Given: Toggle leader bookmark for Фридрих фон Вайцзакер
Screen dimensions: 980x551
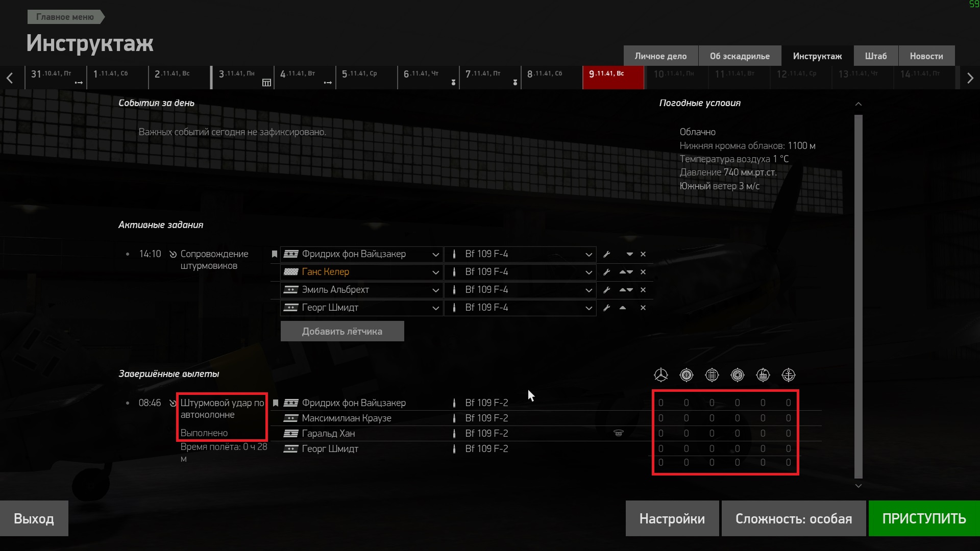Looking at the screenshot, I should [275, 254].
